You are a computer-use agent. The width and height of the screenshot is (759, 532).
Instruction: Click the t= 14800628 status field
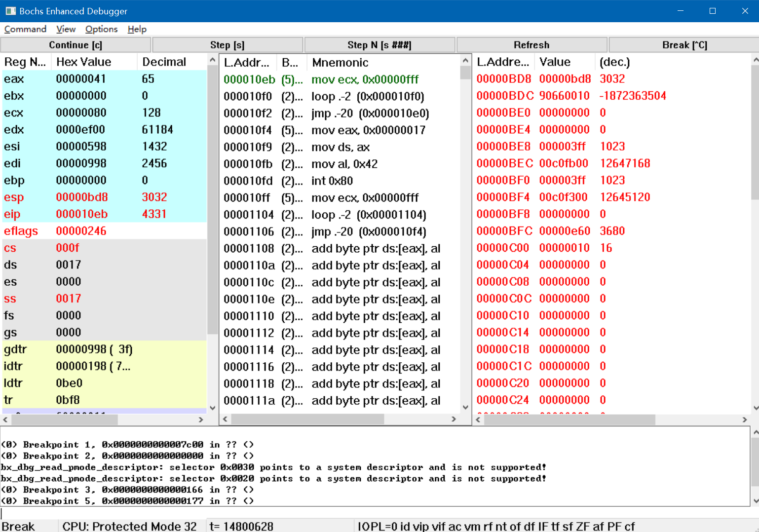(x=279, y=526)
